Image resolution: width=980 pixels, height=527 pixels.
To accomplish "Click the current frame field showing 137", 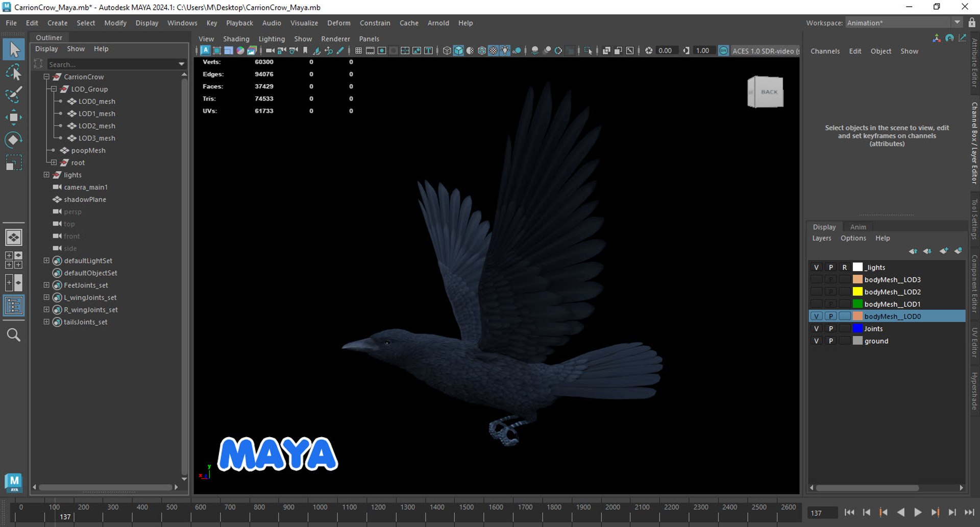I will click(x=822, y=513).
